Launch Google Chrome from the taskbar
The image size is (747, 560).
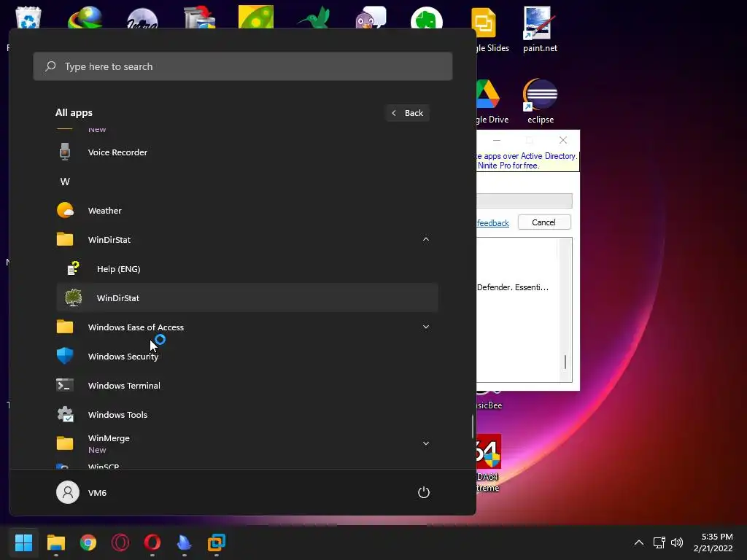coord(88,542)
